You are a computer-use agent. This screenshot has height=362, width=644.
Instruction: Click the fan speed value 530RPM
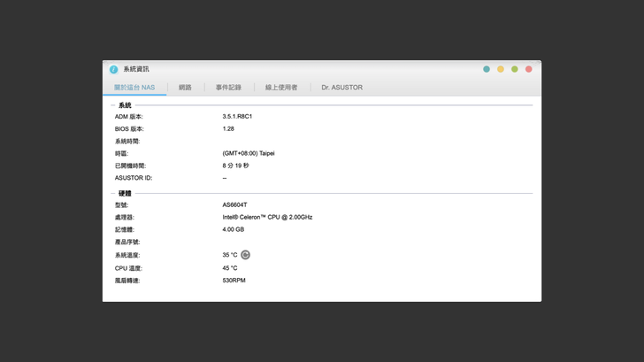[234, 281]
